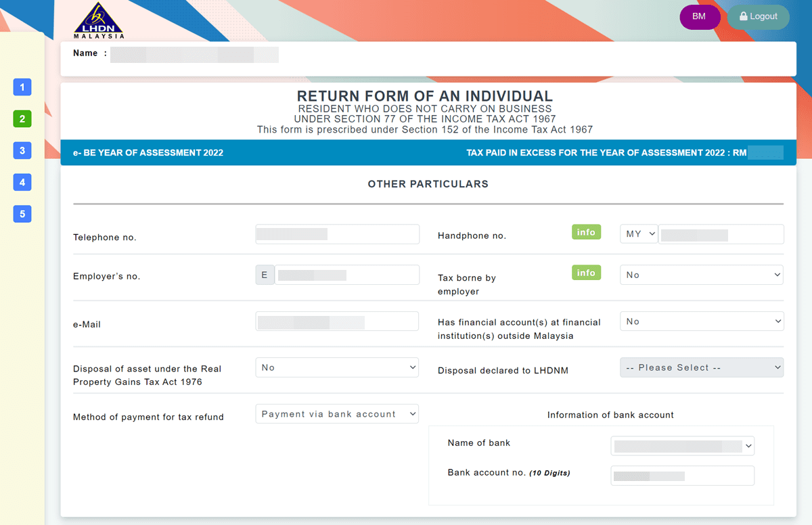
Task: Edit the e-Mail address field
Action: click(336, 320)
